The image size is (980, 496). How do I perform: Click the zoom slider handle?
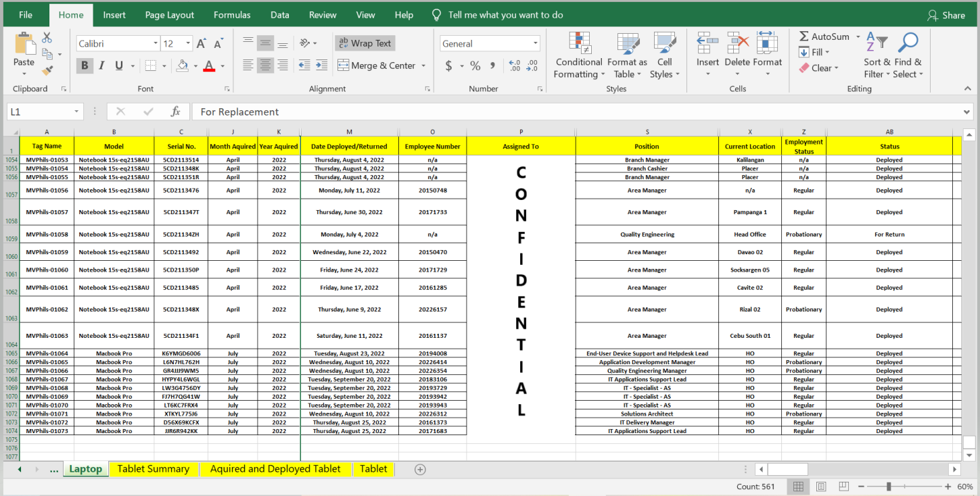(x=889, y=487)
